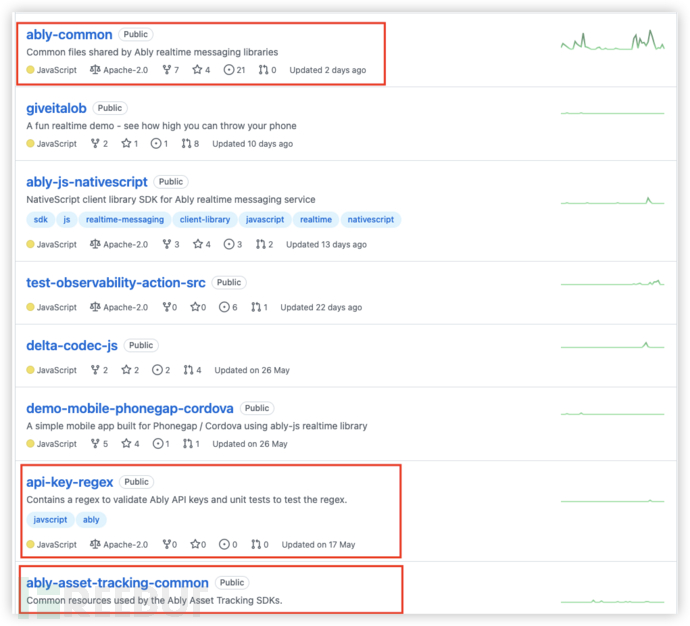Open demo-mobile-phonegap-cordova repository
This screenshot has width=690, height=626.
click(130, 408)
